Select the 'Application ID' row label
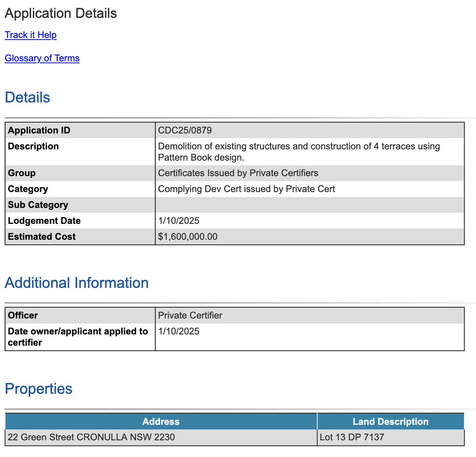Screen dimensions: 476x457 [39, 130]
